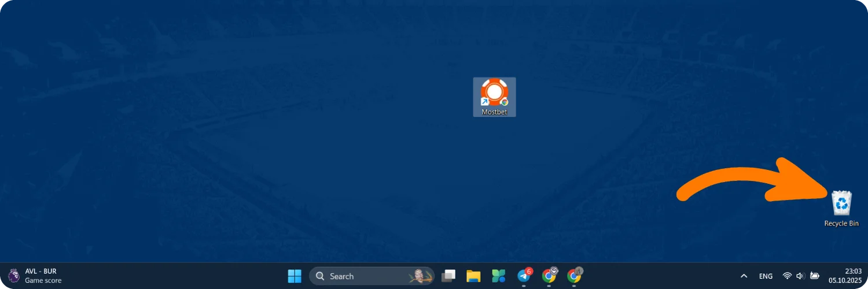Image resolution: width=868 pixels, height=289 pixels.
Task: Click the Premier League icon in widgets
Action: tap(14, 276)
